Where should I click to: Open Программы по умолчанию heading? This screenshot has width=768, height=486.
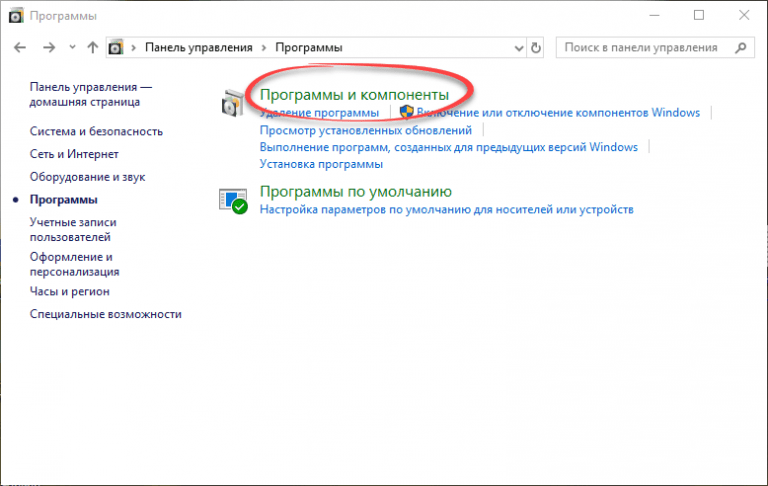[x=356, y=192]
